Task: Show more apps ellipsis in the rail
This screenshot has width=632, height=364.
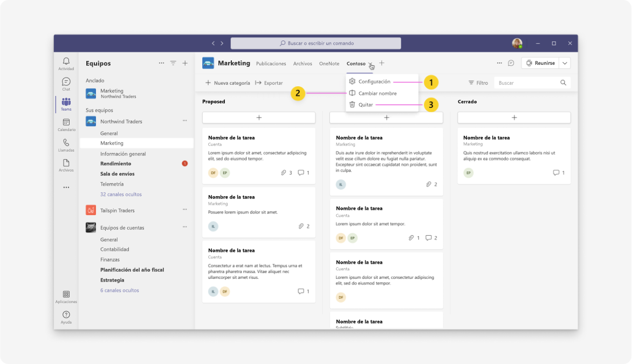Action: [x=66, y=188]
